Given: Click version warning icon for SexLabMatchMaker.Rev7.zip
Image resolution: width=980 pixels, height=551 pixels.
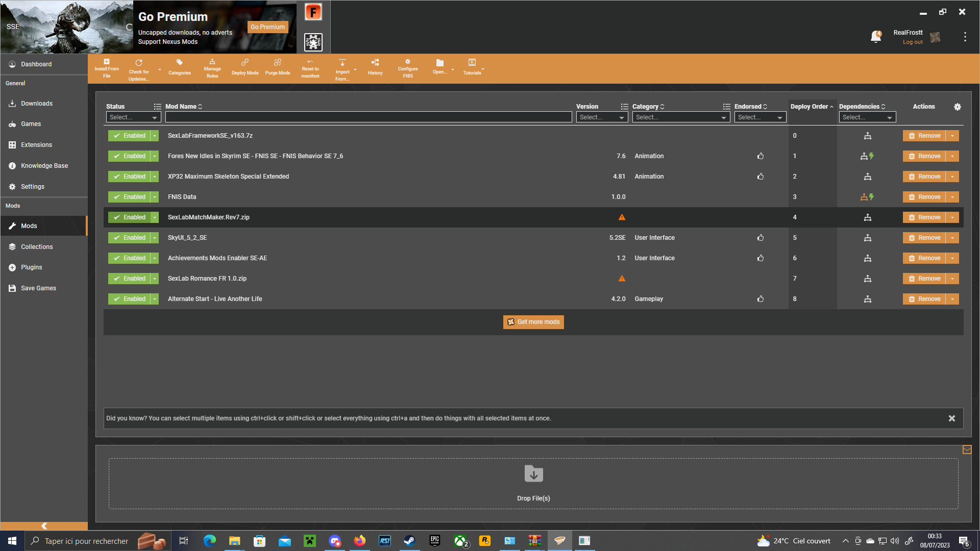Looking at the screenshot, I should [x=622, y=217].
